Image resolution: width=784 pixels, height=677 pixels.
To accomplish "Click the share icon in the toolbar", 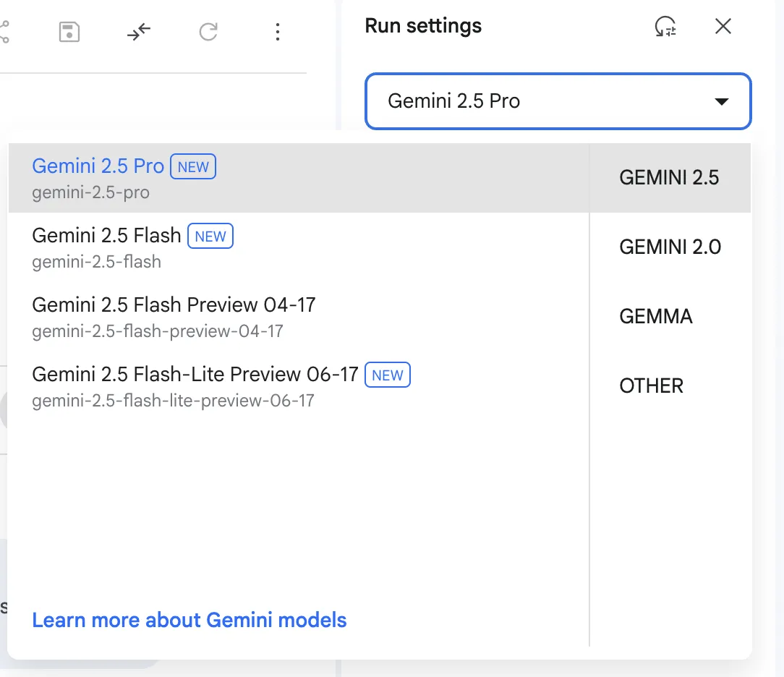I will click(4, 32).
